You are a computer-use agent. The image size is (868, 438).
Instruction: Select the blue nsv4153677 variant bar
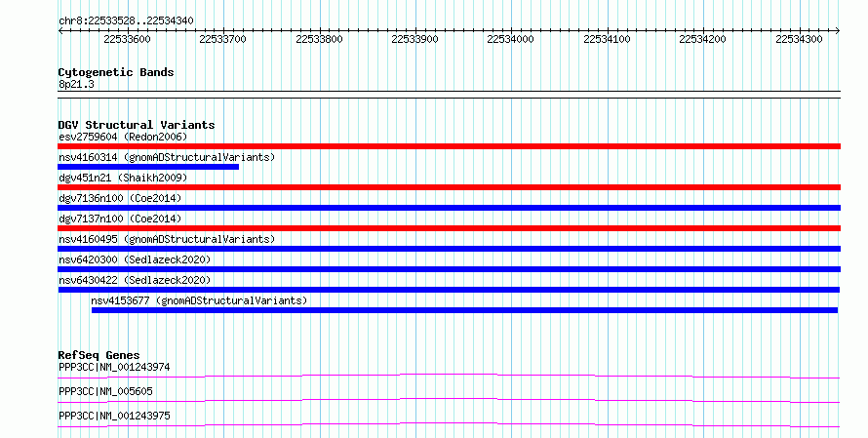pos(464,310)
